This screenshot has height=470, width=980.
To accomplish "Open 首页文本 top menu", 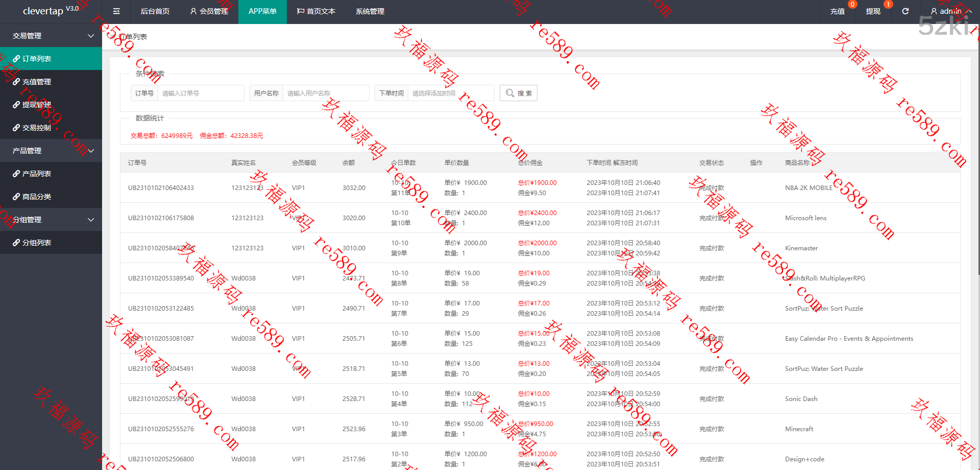I will tap(316, 11).
